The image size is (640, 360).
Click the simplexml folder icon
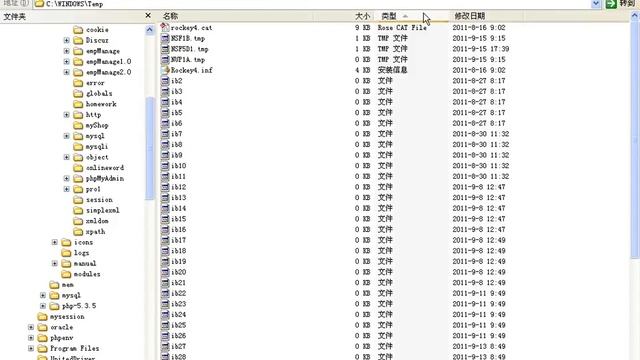coord(78,210)
